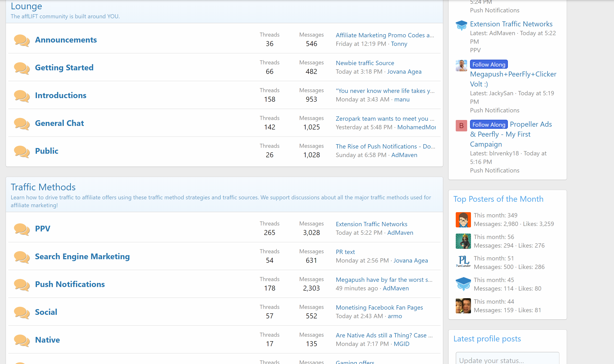Open the Newbie traffic Source latest thread
614x364 pixels.
pyautogui.click(x=365, y=63)
